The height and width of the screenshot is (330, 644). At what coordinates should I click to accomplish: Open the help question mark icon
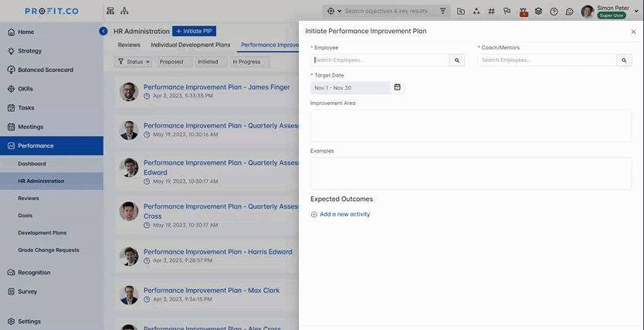554,12
